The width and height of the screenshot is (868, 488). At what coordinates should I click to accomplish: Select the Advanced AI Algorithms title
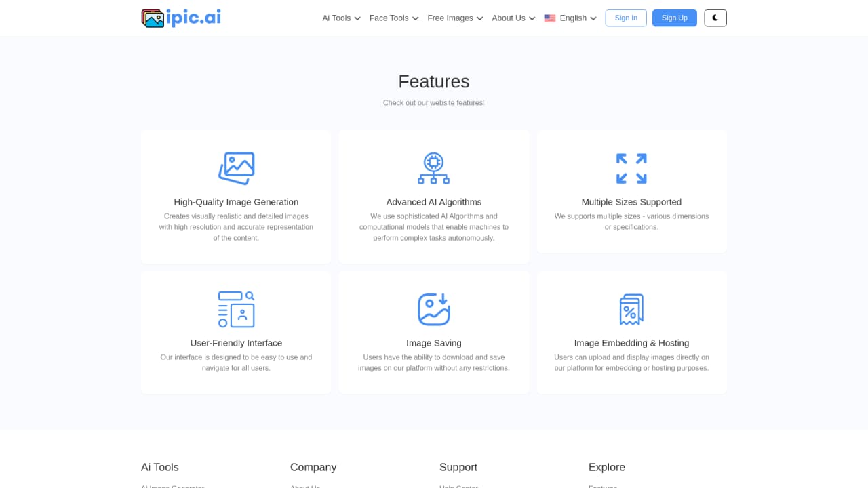click(434, 202)
